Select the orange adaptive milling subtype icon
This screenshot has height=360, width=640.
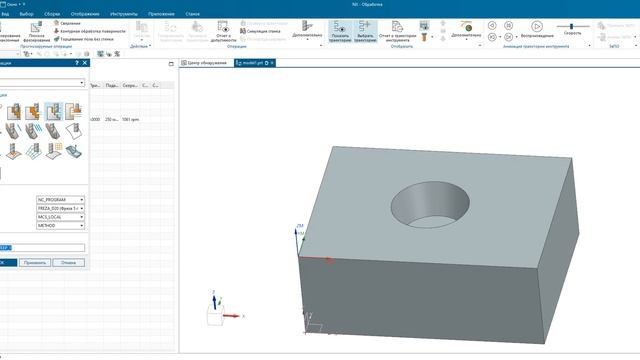point(33,111)
